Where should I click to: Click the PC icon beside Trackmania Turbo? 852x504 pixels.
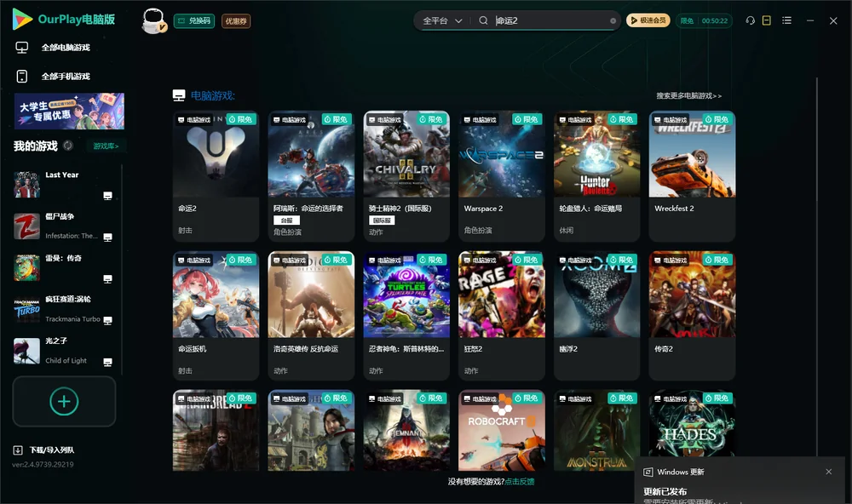coord(107,320)
